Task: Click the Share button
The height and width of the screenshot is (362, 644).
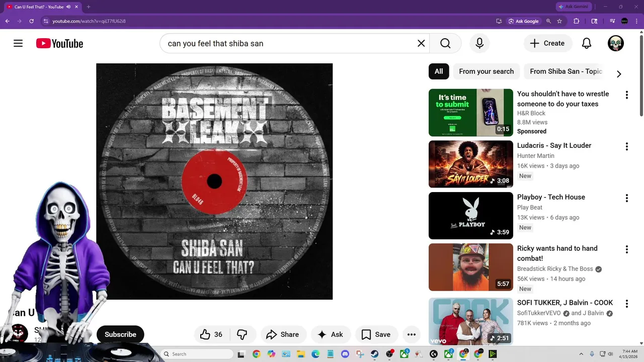Action: click(x=283, y=334)
